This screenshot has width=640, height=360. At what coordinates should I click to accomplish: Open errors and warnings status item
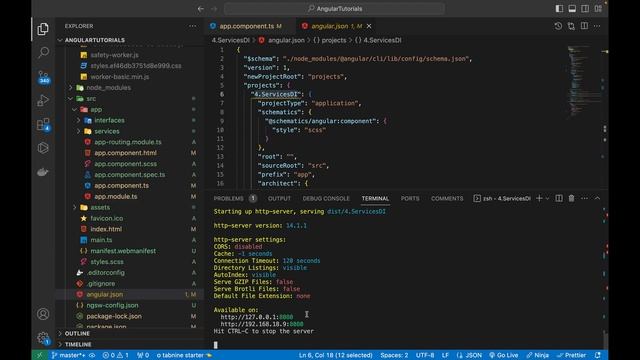pos(116,355)
